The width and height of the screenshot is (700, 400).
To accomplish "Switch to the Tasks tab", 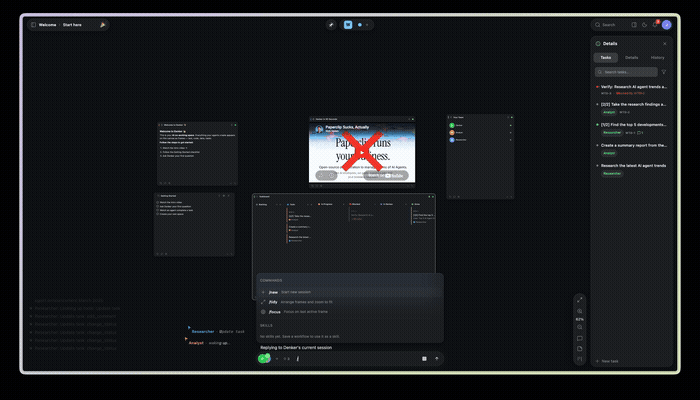I will [x=606, y=58].
